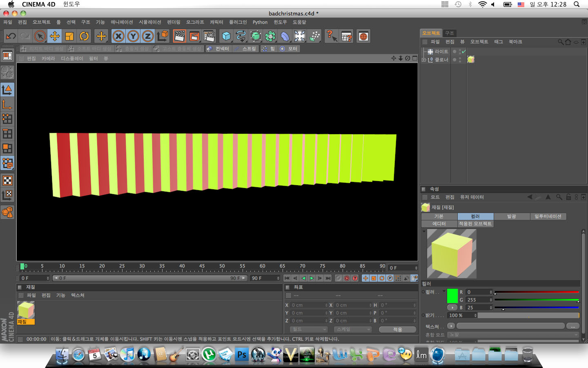Open the 월드 coordinate mode dropdown
This screenshot has width=588, height=368.
click(x=309, y=329)
